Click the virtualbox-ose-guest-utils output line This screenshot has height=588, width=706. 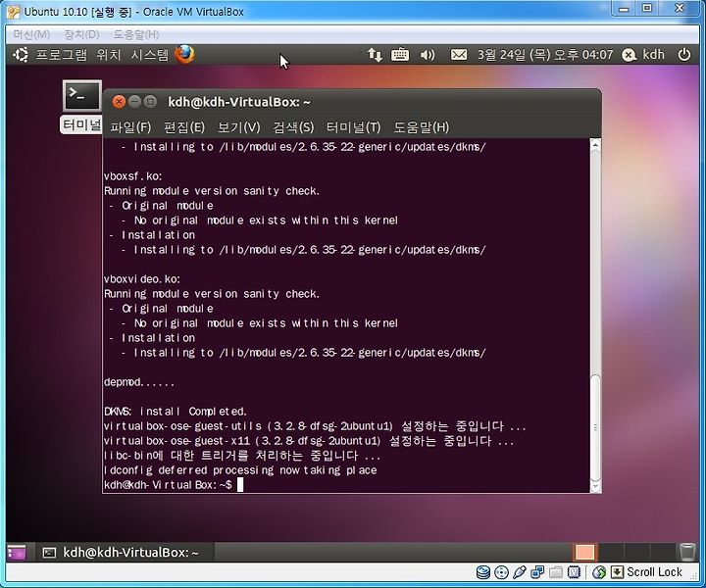click(315, 426)
